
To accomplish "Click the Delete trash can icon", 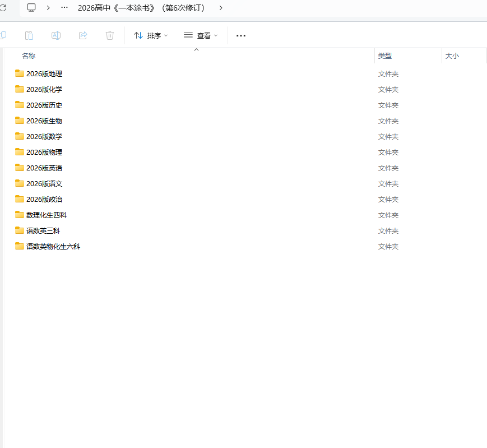I will coord(110,35).
